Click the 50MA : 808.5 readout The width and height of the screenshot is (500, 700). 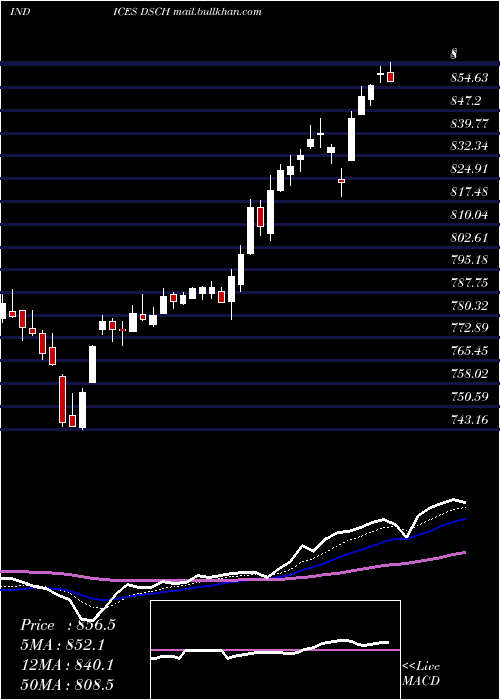67,684
